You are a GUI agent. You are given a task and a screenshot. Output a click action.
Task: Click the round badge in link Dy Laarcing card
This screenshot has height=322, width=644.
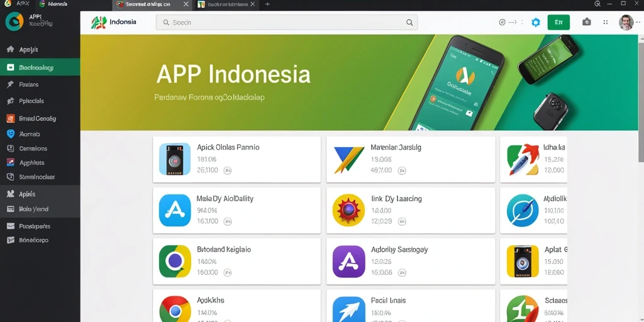(402, 221)
